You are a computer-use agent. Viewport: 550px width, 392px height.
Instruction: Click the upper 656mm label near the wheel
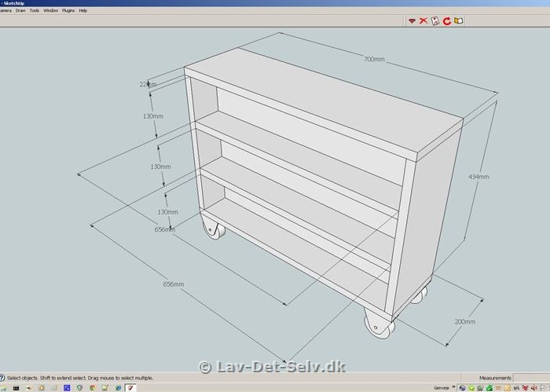tap(165, 229)
